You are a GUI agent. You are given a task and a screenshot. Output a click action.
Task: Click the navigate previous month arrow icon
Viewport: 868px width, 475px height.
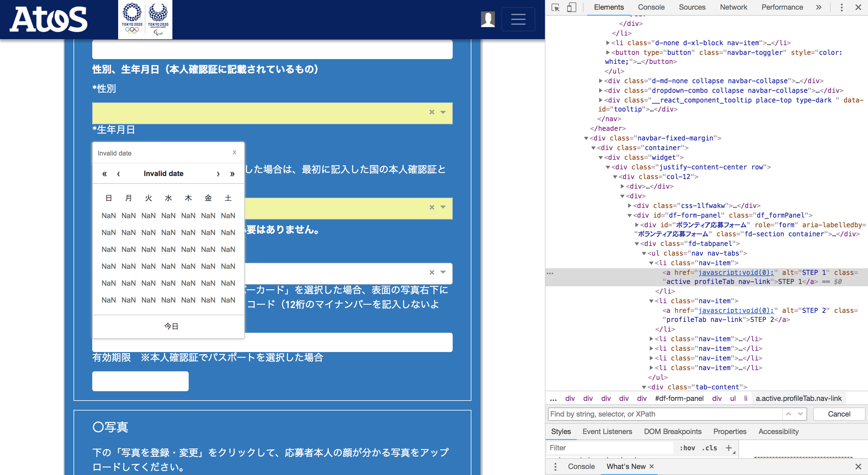click(x=118, y=174)
